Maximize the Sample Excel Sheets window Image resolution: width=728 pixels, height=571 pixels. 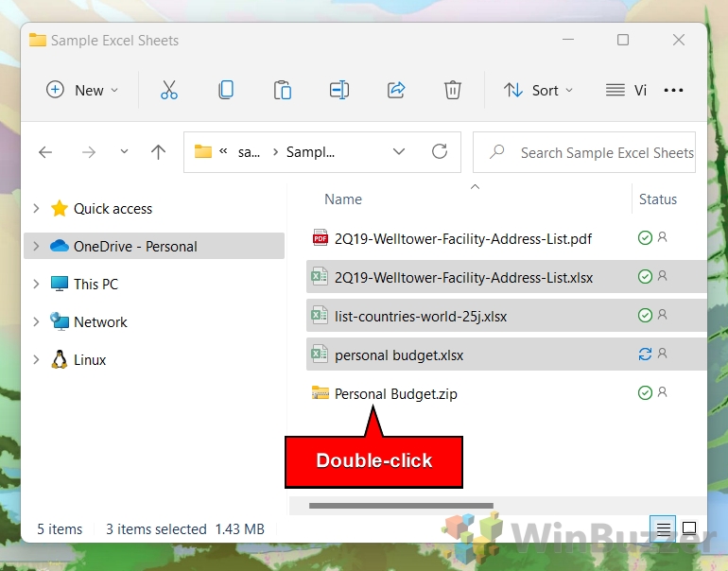623,40
